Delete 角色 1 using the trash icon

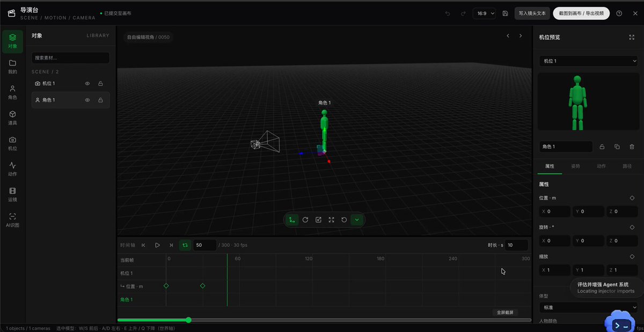tap(632, 146)
